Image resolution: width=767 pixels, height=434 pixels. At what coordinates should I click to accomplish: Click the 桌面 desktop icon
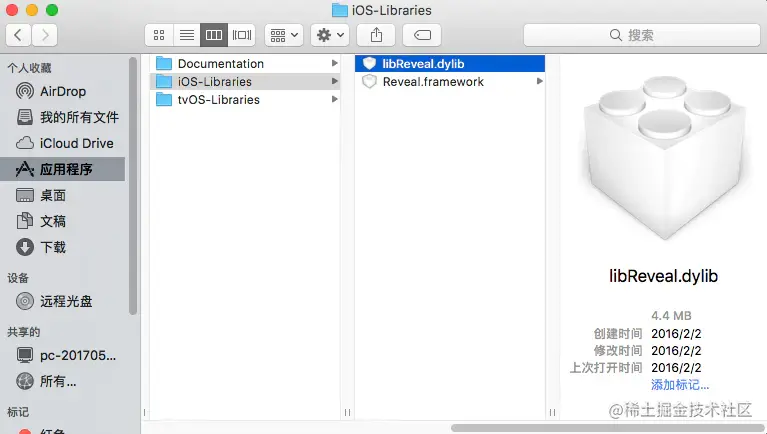(x=25, y=195)
